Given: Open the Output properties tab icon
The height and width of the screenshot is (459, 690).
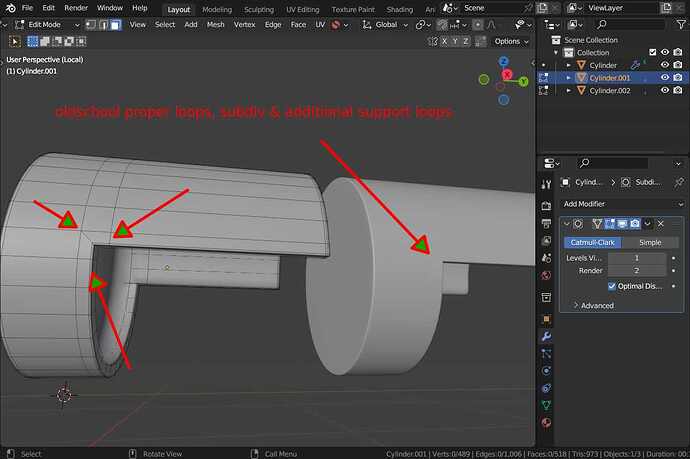Looking at the screenshot, I should [x=546, y=224].
